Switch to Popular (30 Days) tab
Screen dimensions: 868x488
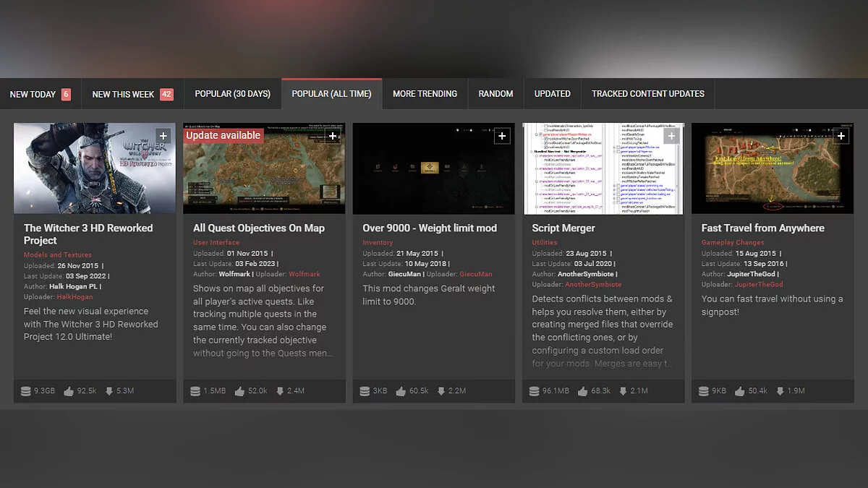click(x=233, y=94)
